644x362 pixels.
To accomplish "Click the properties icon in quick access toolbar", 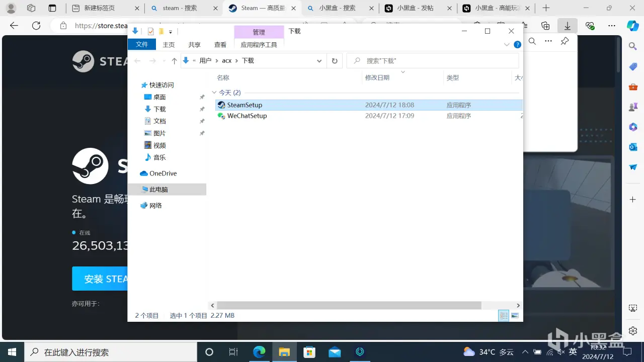I will [x=150, y=31].
